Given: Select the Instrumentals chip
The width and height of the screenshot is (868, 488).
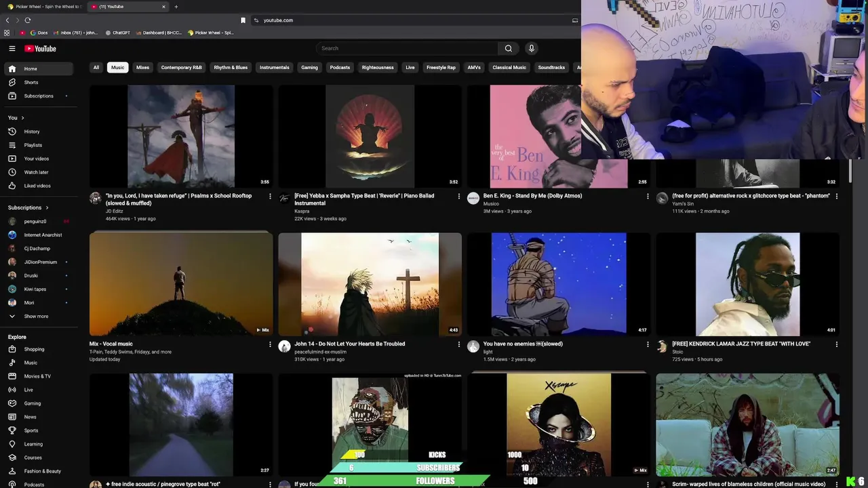Looking at the screenshot, I should pyautogui.click(x=274, y=68).
